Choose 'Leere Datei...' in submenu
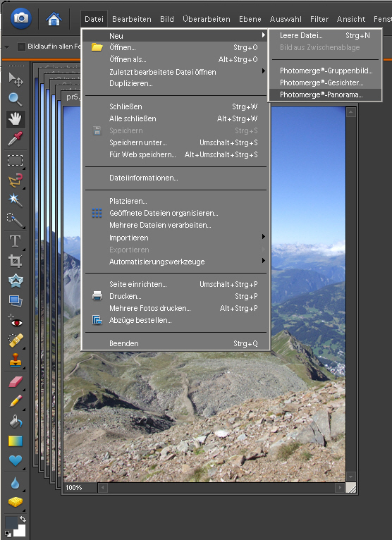 click(325, 35)
